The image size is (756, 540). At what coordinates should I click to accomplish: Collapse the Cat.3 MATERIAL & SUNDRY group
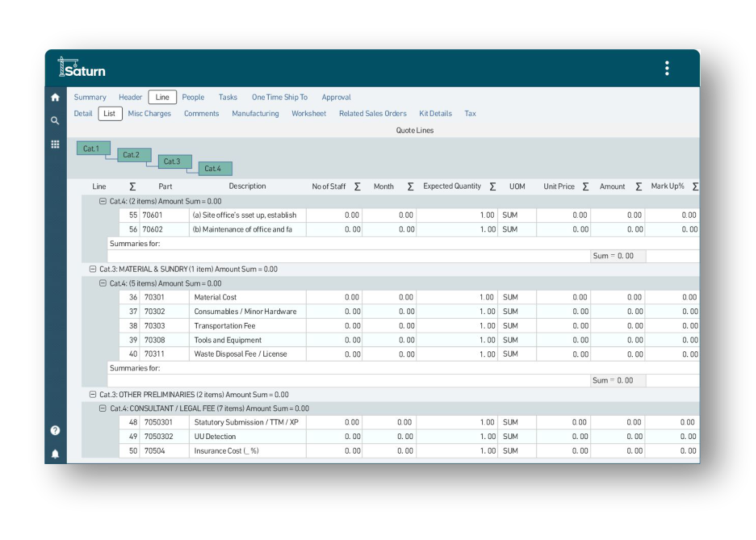click(x=93, y=269)
